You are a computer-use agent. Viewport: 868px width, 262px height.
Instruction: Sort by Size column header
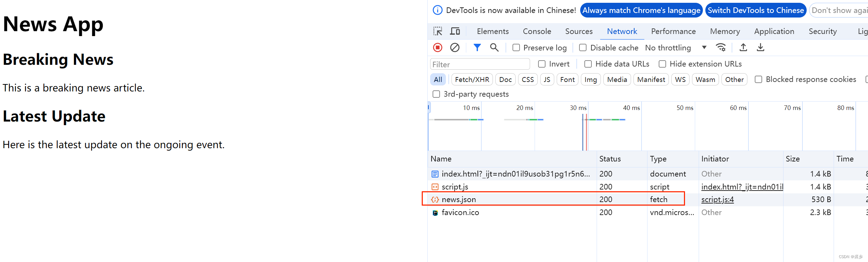coord(808,159)
